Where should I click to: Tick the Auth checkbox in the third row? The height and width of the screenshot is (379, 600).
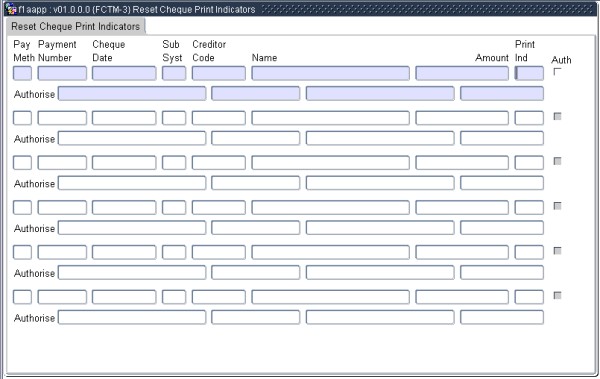pos(557,161)
